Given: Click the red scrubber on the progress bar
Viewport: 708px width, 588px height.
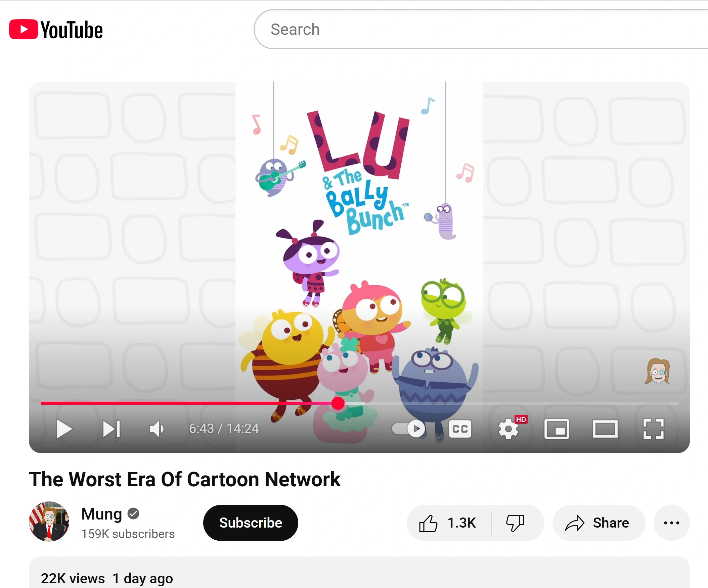Looking at the screenshot, I should (338, 403).
